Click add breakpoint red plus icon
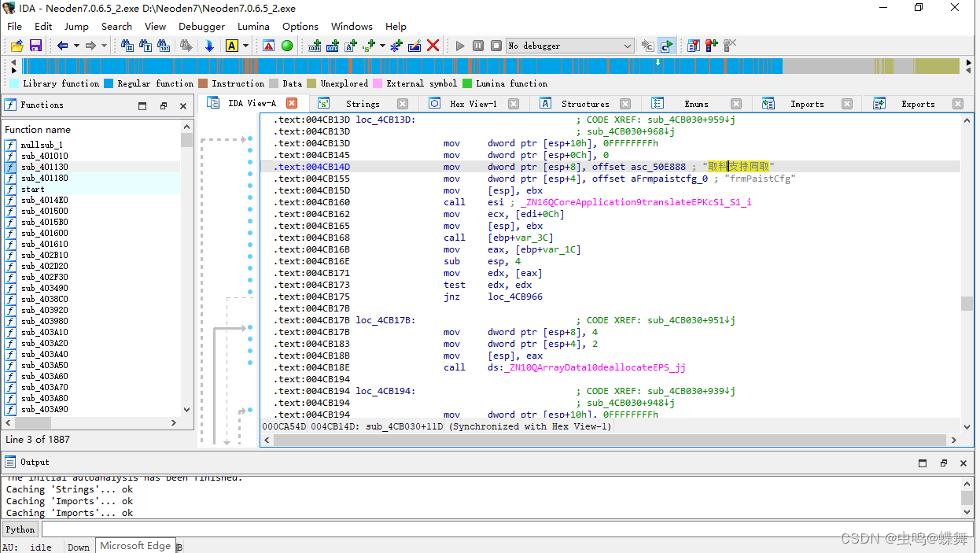This screenshot has height=553, width=980. click(711, 46)
